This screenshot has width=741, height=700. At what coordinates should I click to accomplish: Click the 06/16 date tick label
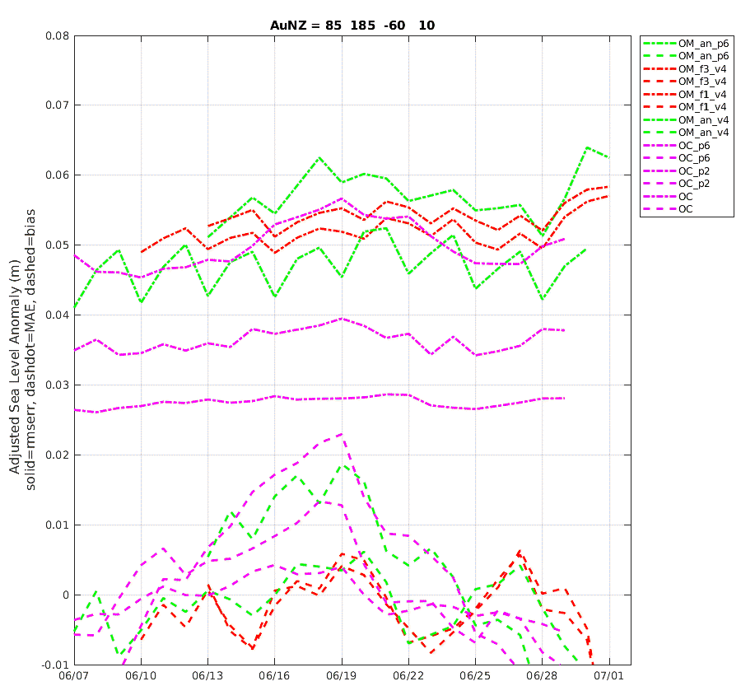[x=274, y=676]
